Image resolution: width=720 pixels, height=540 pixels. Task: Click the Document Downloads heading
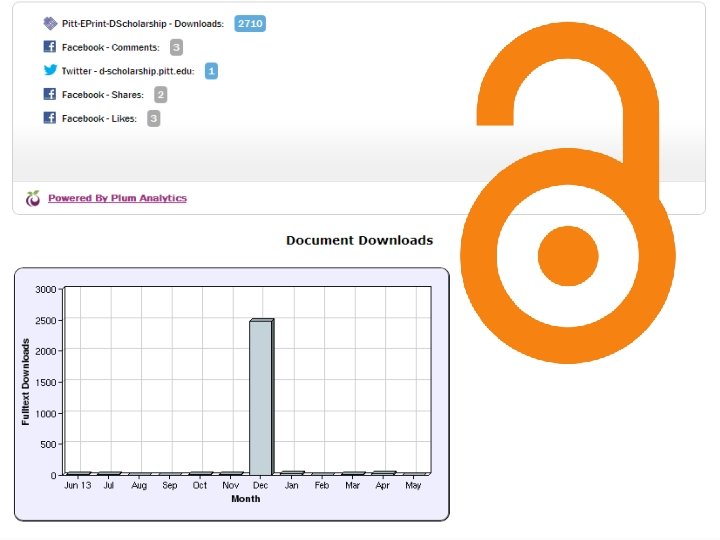click(360, 240)
